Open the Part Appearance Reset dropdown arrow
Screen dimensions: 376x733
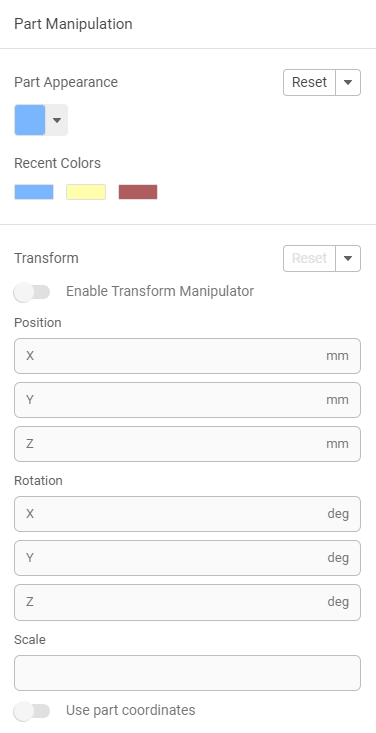[348, 82]
